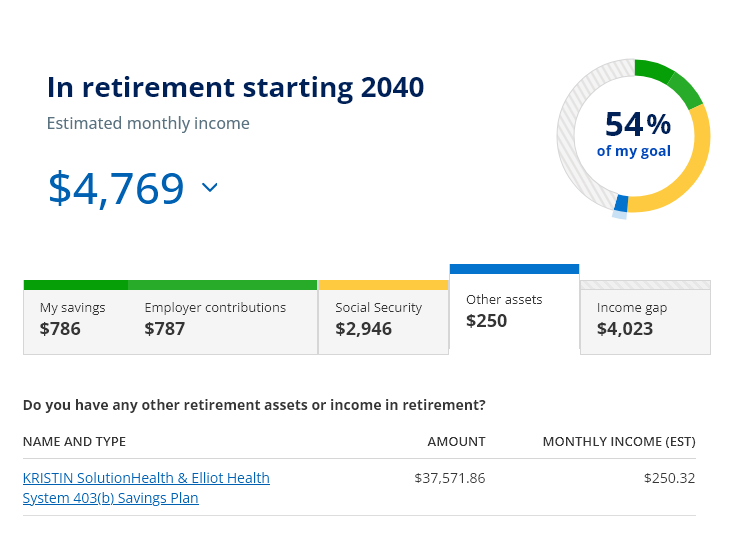Open the Income gap tab
The image size is (751, 535).
[645, 317]
